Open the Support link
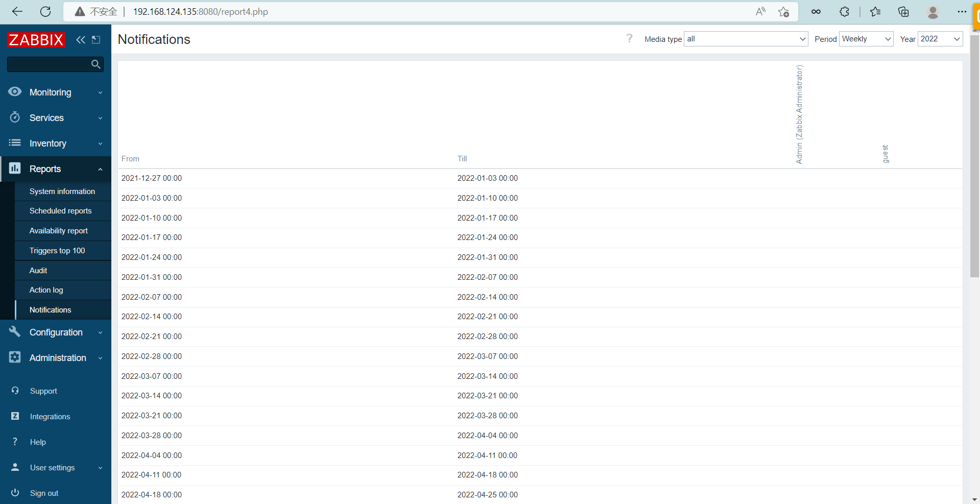 point(43,391)
